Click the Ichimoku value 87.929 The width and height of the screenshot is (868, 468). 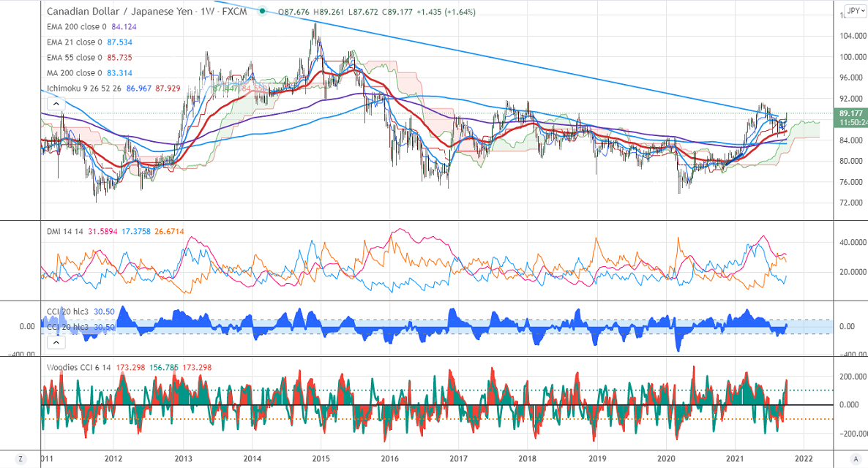(x=168, y=88)
